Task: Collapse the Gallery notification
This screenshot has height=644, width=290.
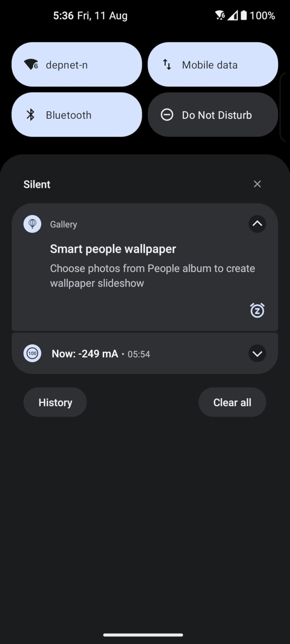Action: point(257,224)
